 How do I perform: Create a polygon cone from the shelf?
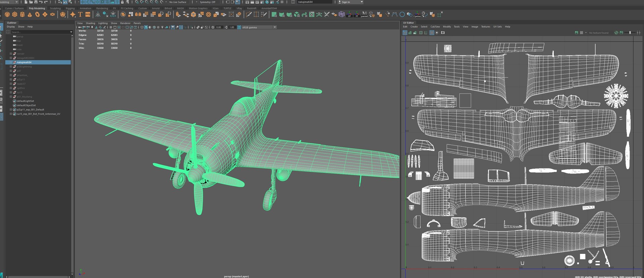(30, 14)
